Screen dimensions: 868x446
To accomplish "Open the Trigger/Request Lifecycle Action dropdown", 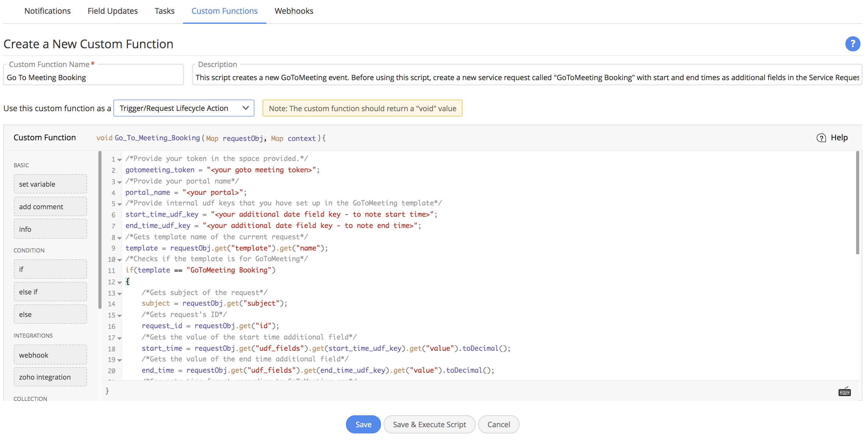I will 184,108.
